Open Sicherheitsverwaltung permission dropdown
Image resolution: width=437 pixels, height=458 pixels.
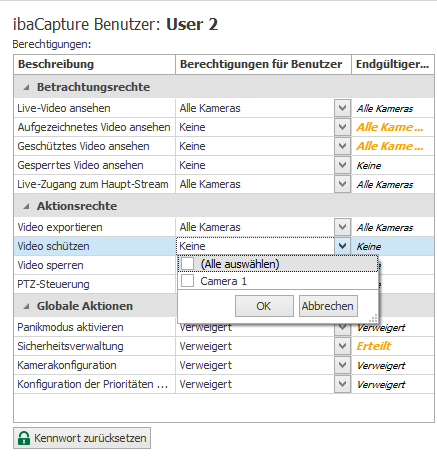click(342, 346)
